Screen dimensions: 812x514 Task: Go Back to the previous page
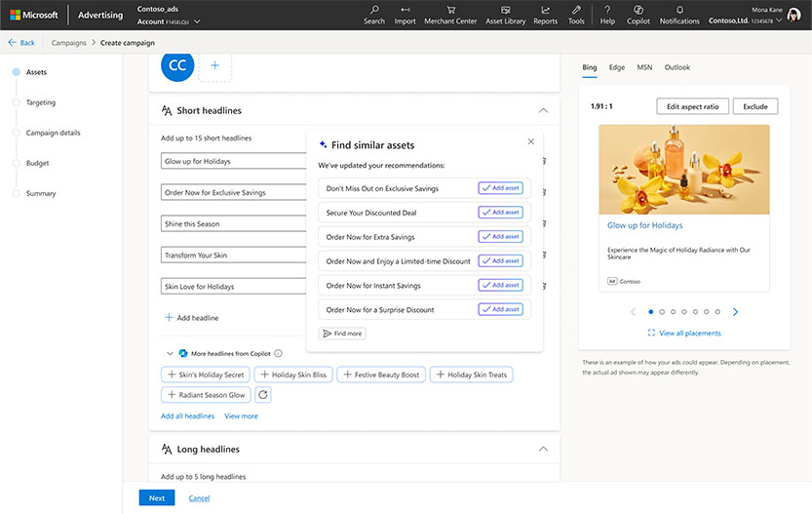pyautogui.click(x=21, y=43)
